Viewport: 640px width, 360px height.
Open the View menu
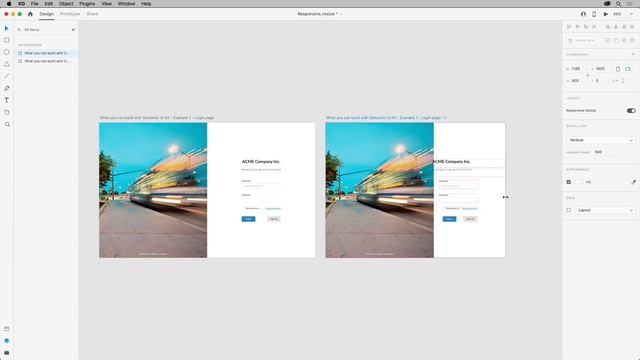pyautogui.click(x=107, y=4)
